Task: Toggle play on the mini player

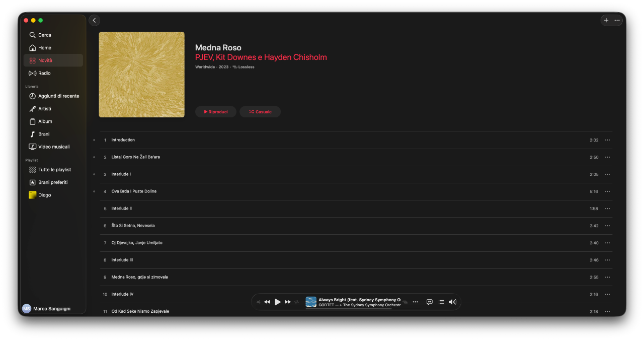Action: pos(278,302)
